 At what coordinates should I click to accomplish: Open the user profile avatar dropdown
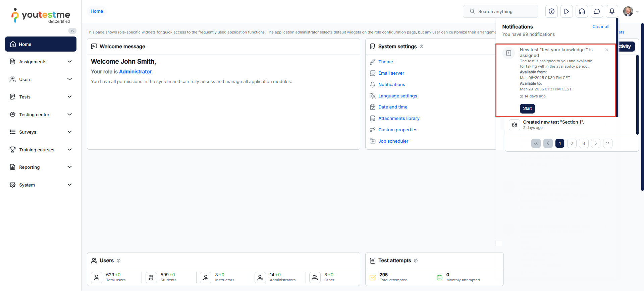pyautogui.click(x=631, y=11)
